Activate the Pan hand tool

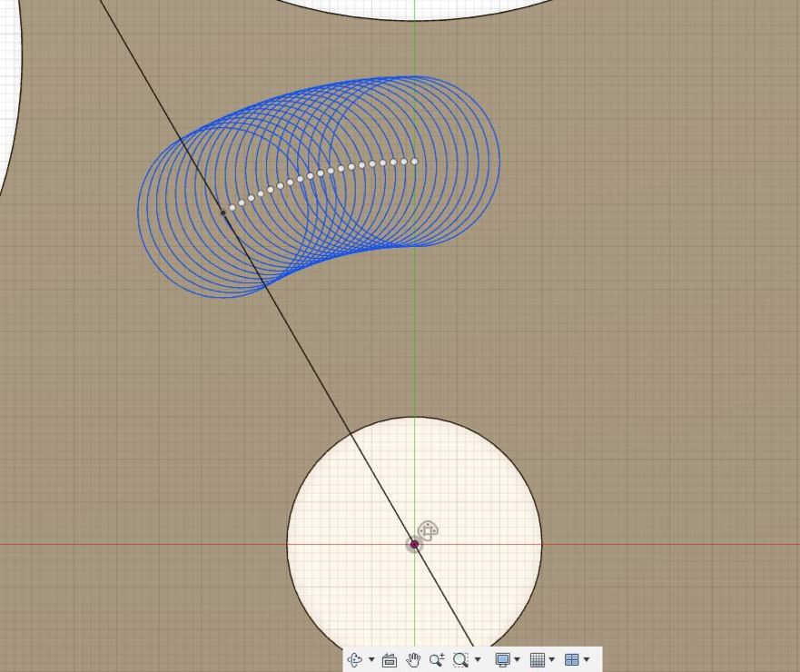tap(413, 660)
